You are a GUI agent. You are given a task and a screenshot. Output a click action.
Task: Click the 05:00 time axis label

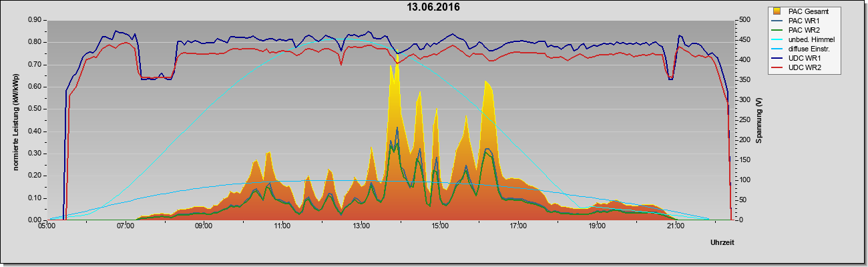tap(47, 226)
